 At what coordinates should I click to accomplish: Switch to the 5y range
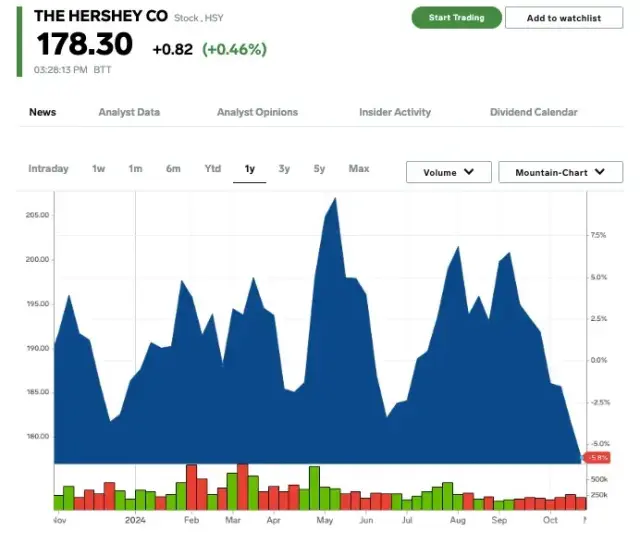click(319, 169)
